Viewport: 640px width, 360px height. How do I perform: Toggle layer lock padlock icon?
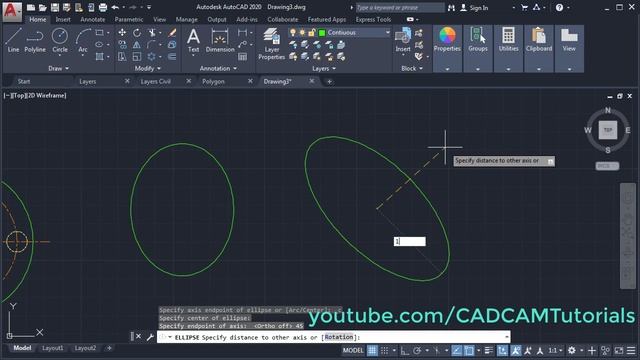click(311, 33)
